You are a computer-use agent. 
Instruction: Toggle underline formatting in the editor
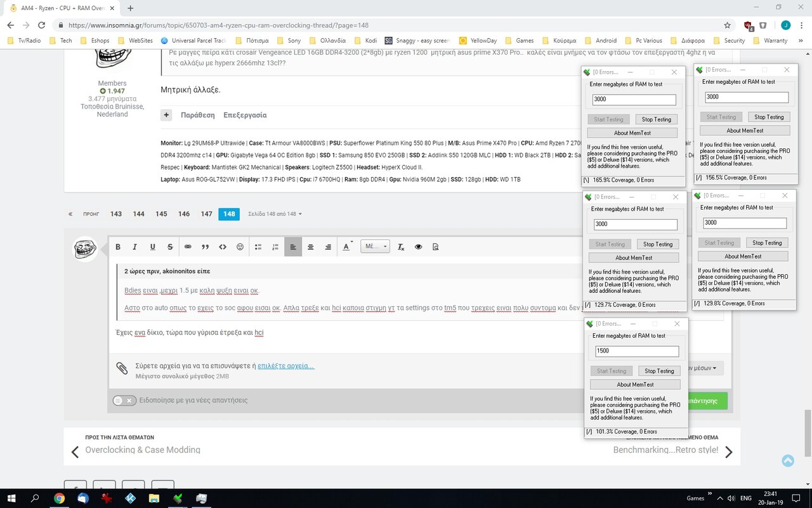pyautogui.click(x=152, y=247)
